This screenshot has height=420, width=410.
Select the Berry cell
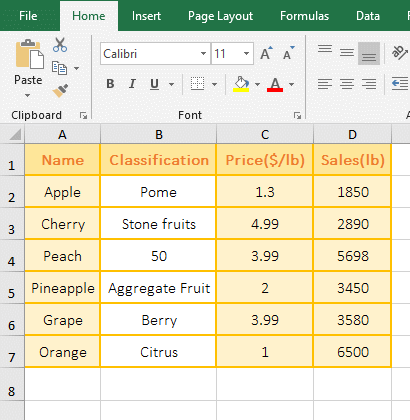(159, 320)
